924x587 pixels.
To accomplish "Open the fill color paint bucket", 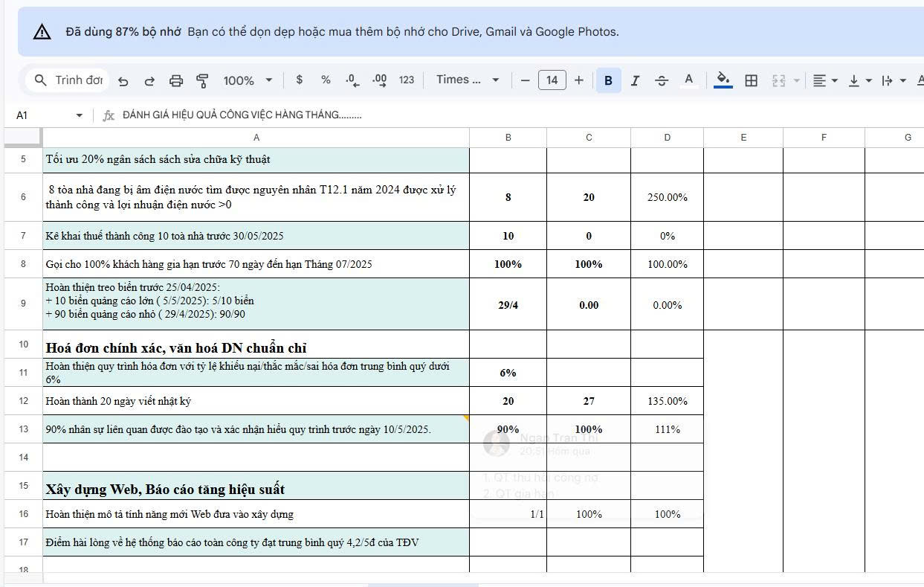I will coord(723,80).
